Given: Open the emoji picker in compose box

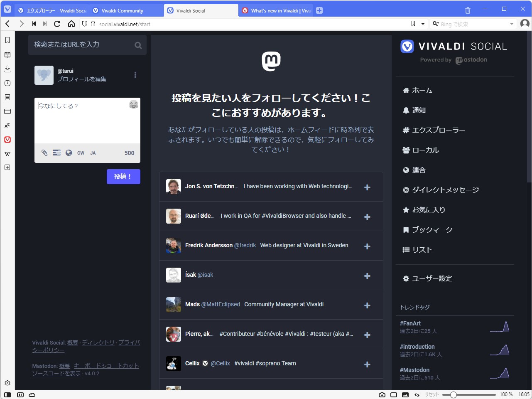Looking at the screenshot, I should [133, 105].
